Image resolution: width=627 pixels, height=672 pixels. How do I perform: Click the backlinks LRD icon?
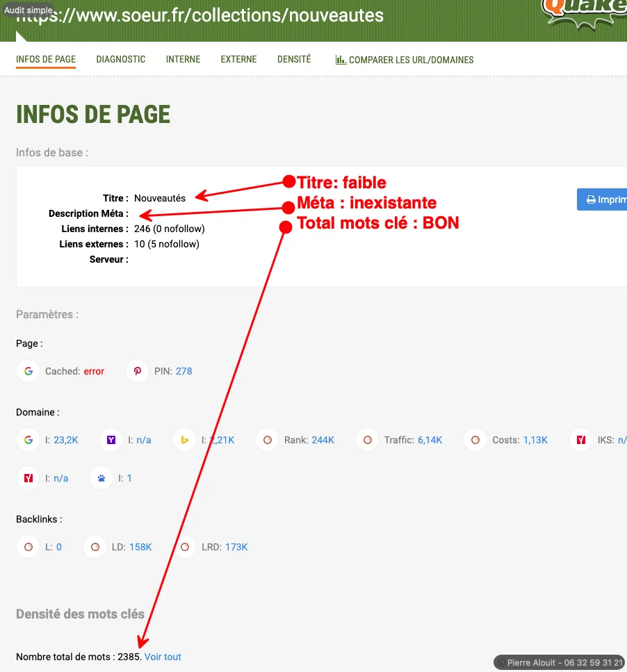185,547
